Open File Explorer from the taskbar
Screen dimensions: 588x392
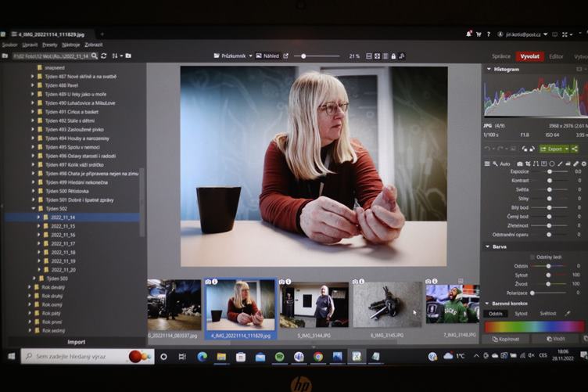(221, 357)
